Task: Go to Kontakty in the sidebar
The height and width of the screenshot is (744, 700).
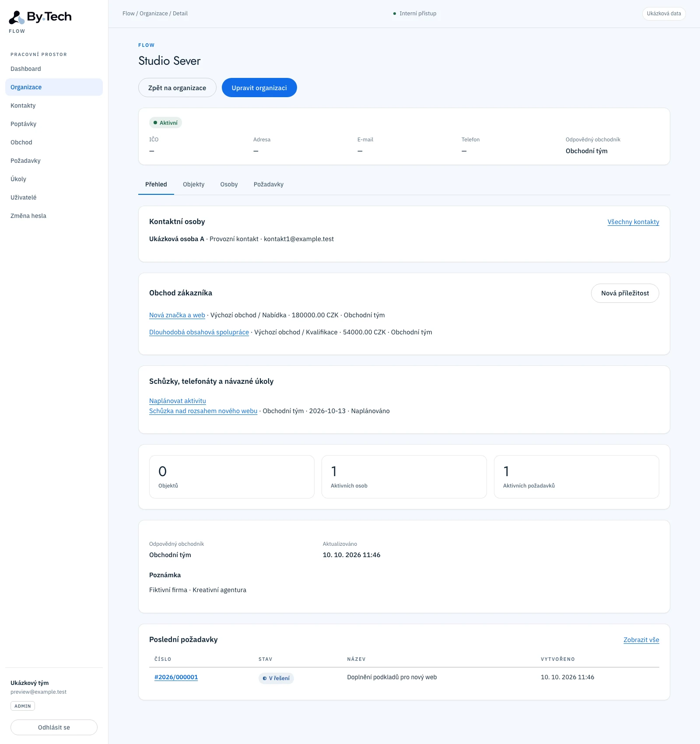Action: (54, 105)
